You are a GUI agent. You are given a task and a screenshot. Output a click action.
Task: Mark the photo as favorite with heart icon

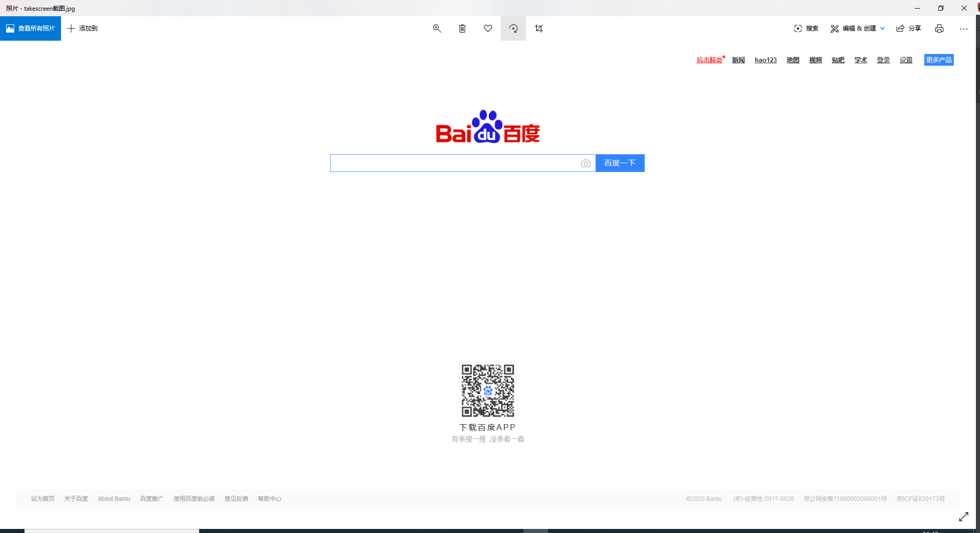(488, 28)
